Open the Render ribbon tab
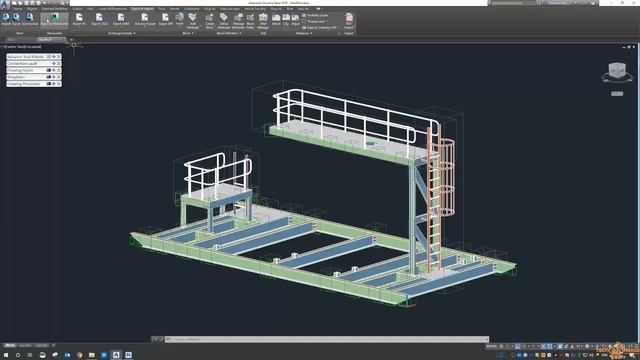Image resolution: width=640 pixels, height=360 pixels. click(174, 9)
